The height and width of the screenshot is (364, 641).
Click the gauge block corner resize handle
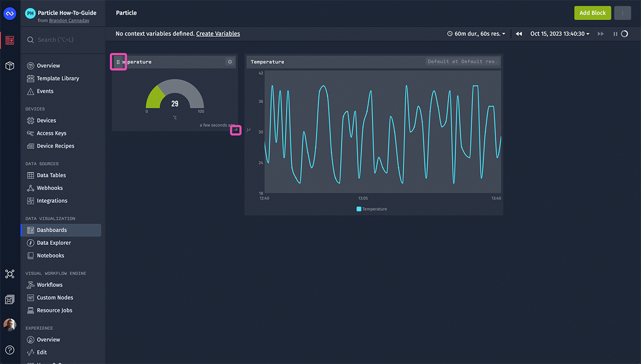coord(236,130)
